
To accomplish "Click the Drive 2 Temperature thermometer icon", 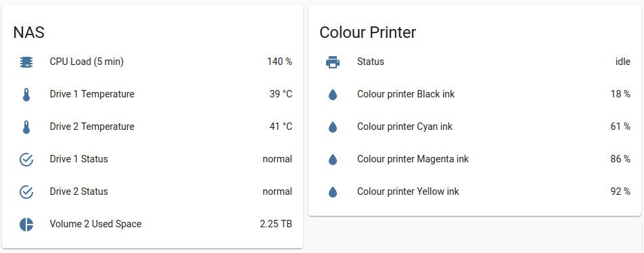I will point(26,127).
